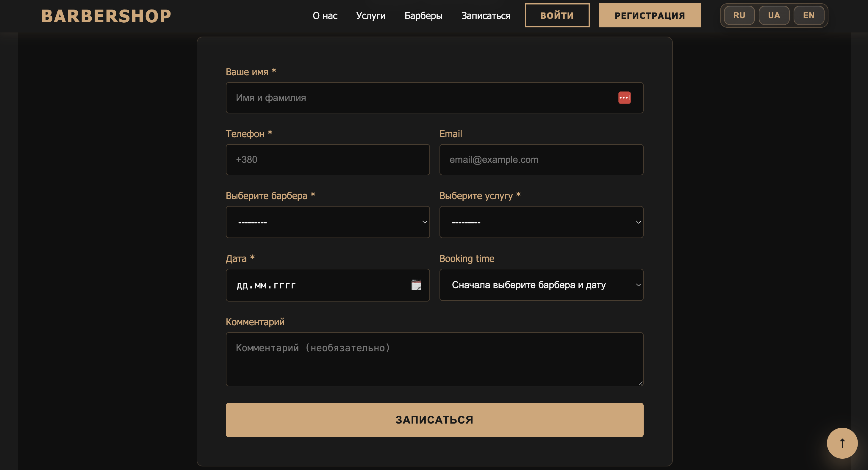The height and width of the screenshot is (470, 868).
Task: Expand the service selection dropdown
Action: [x=541, y=222]
